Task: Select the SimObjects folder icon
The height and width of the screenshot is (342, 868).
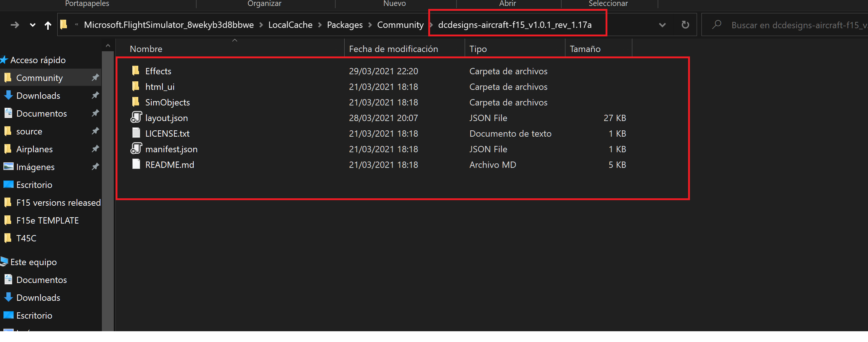Action: pyautogui.click(x=136, y=102)
